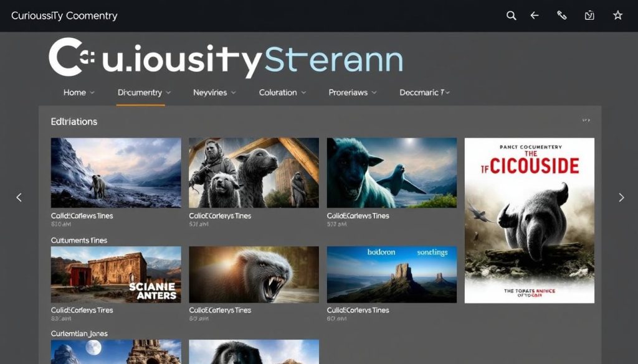Click the star favorites icon
The image size is (638, 364).
coord(617,16)
